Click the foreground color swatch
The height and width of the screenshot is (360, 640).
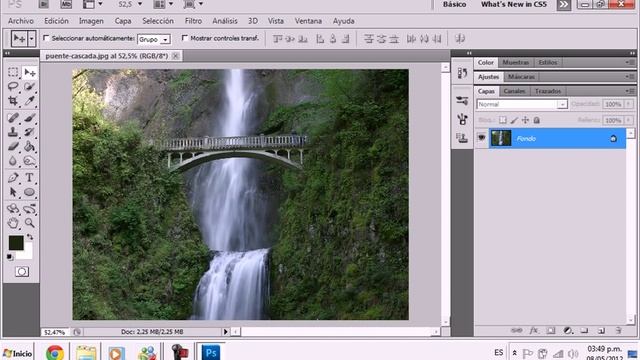click(x=16, y=243)
